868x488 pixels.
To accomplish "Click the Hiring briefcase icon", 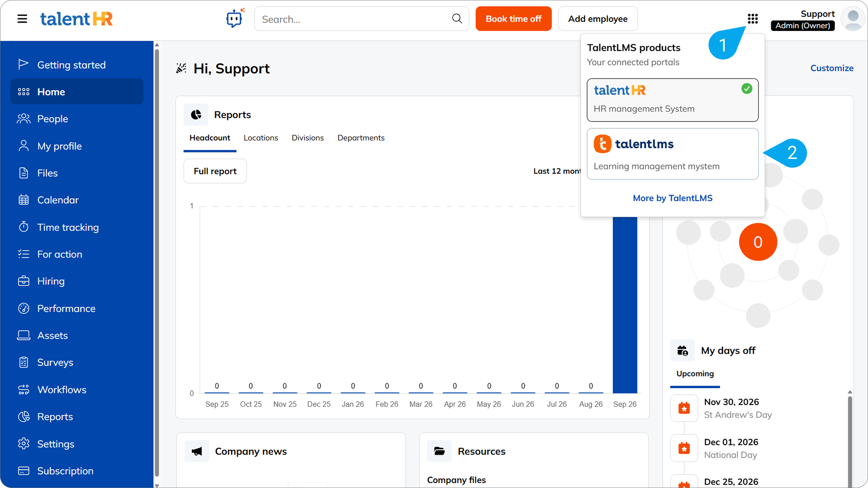I will coord(24,281).
